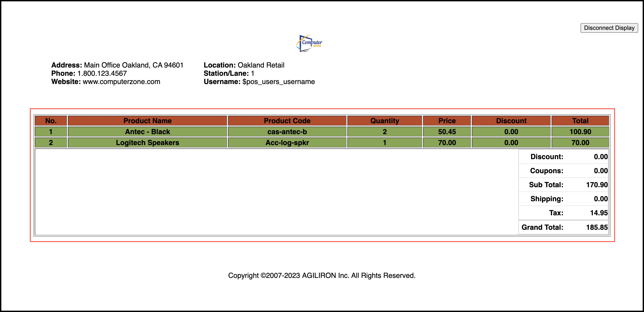The height and width of the screenshot is (312, 644).
Task: Click the Discount column header
Action: 511,121
